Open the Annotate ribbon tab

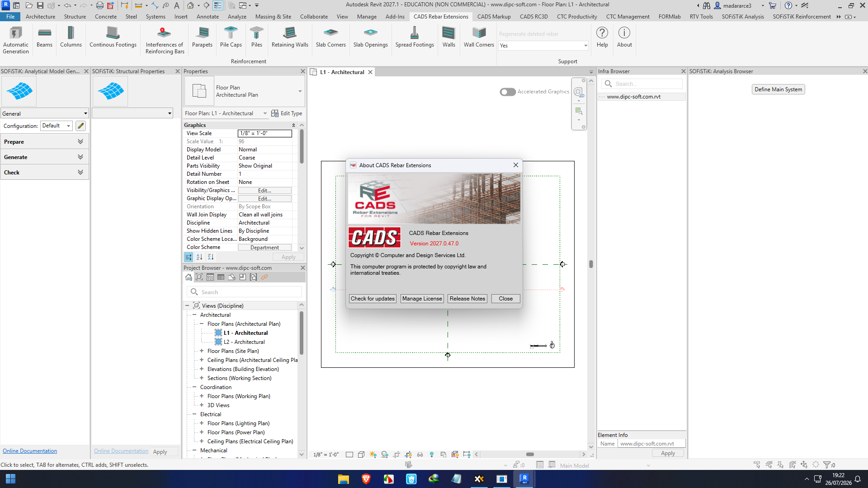[208, 17]
